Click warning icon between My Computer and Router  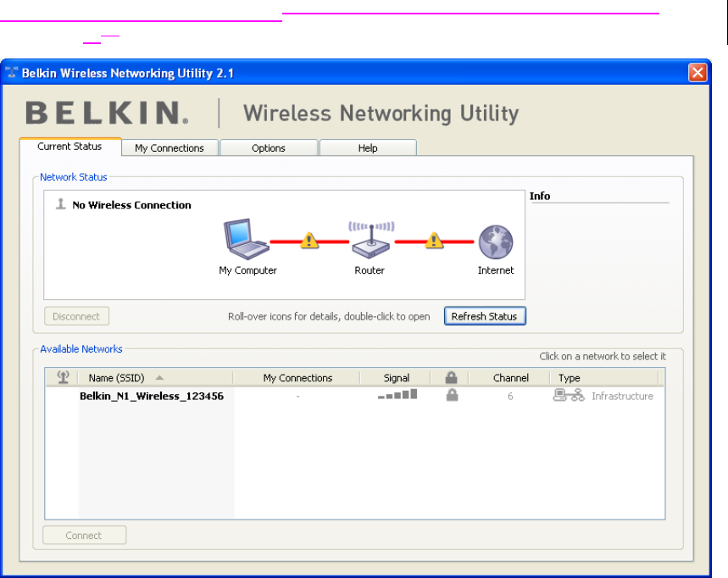pos(309,241)
